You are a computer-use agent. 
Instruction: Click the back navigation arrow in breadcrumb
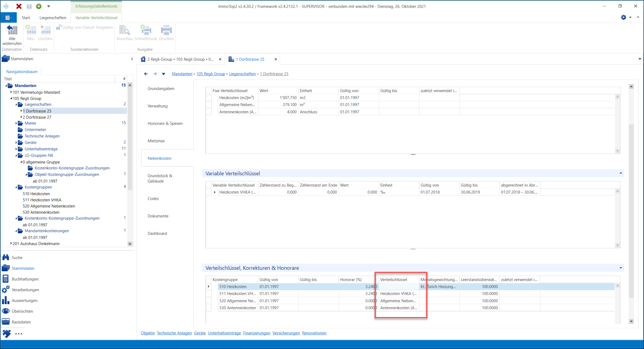tap(146, 74)
